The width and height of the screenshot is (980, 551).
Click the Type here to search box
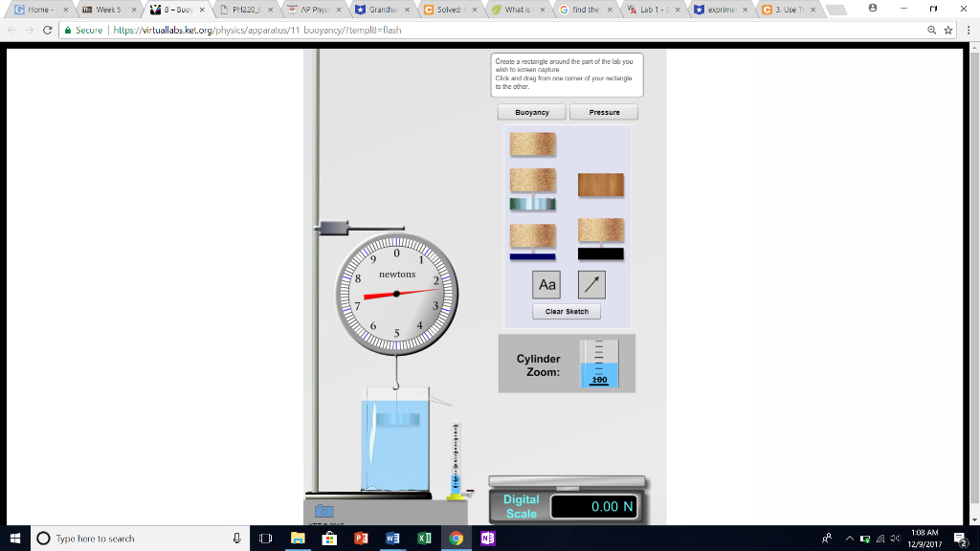coord(140,538)
